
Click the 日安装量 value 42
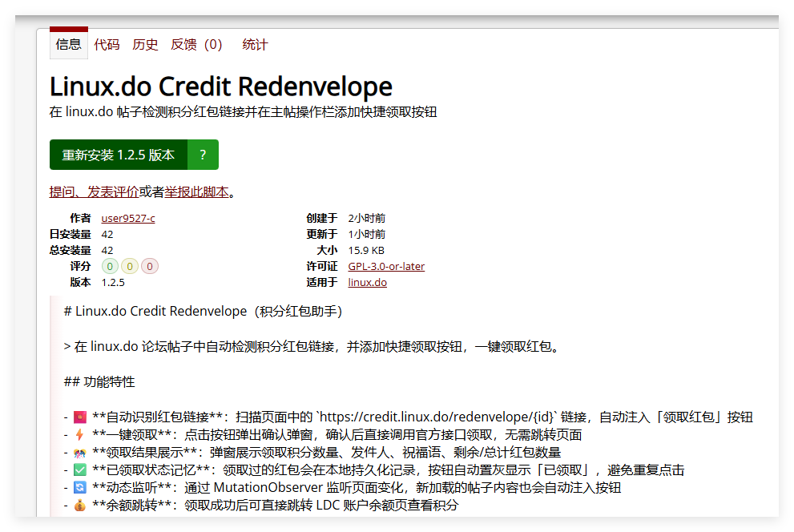[x=107, y=235]
